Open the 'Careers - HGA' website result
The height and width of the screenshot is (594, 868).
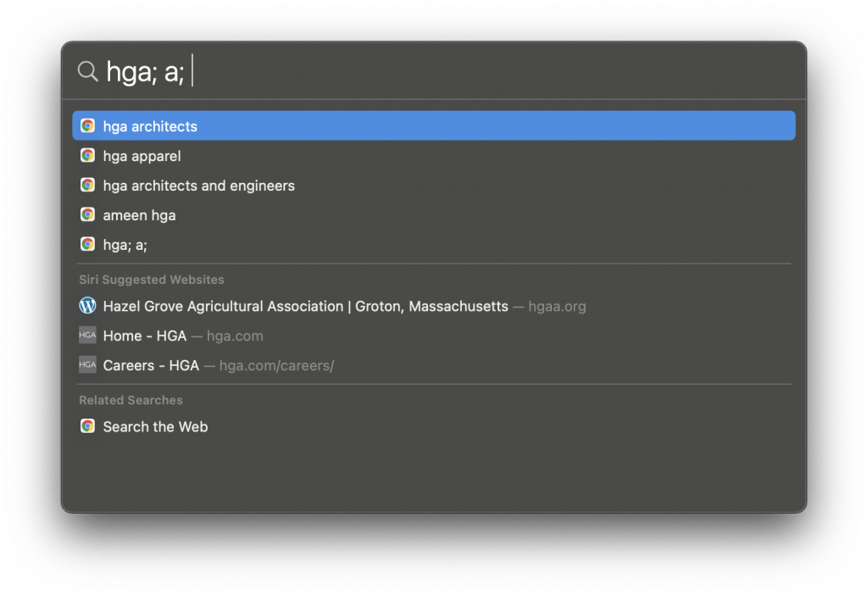coord(434,365)
